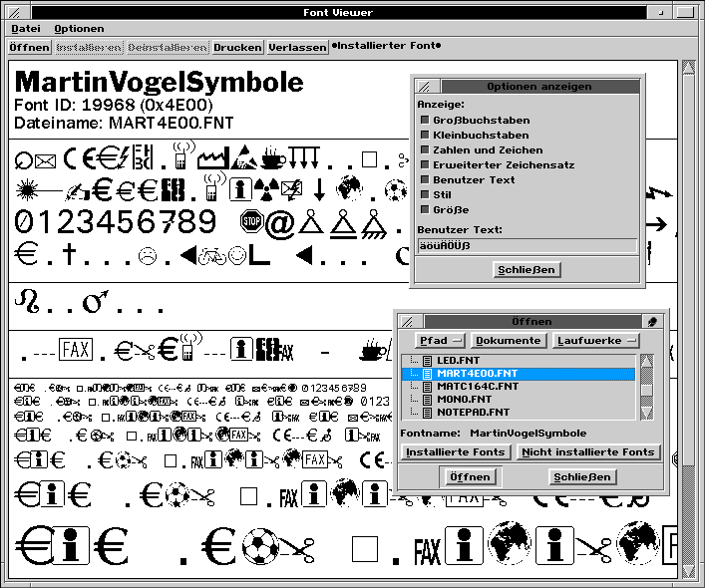Click the Dateiname: MART4E00.FNT text
This screenshot has height=588, width=705.
coord(124,123)
